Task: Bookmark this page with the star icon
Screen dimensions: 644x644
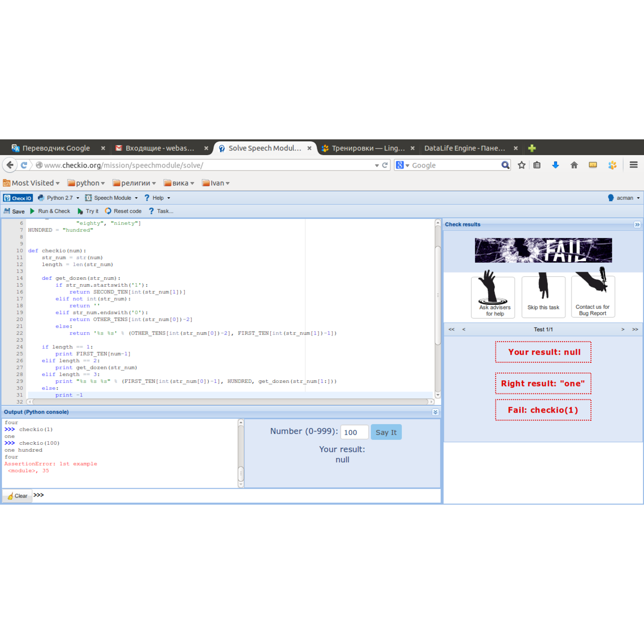Action: tap(522, 165)
